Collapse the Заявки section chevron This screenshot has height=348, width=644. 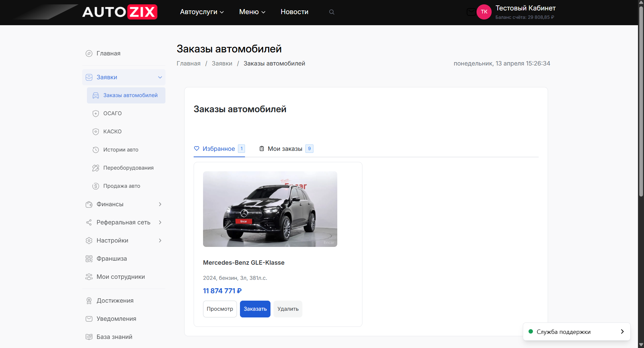pyautogui.click(x=160, y=77)
